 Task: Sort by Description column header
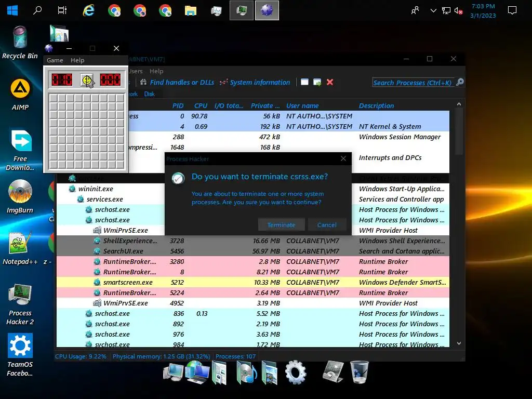coord(376,105)
